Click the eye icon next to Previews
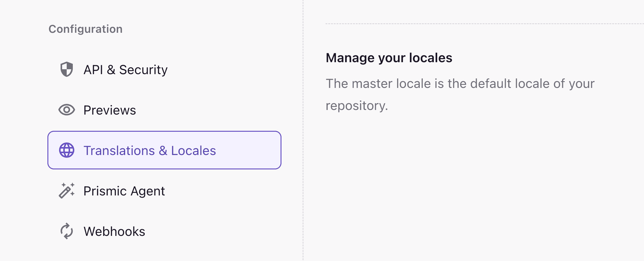Screen dimensions: 644x261 pyautogui.click(x=67, y=110)
